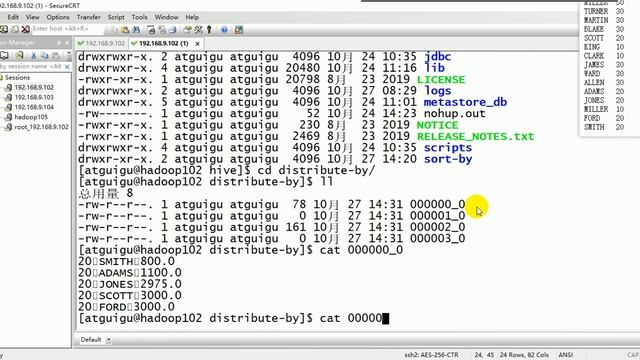This screenshot has height=360, width=640.
Task: Click the nohup.out file name
Action: (x=455, y=113)
